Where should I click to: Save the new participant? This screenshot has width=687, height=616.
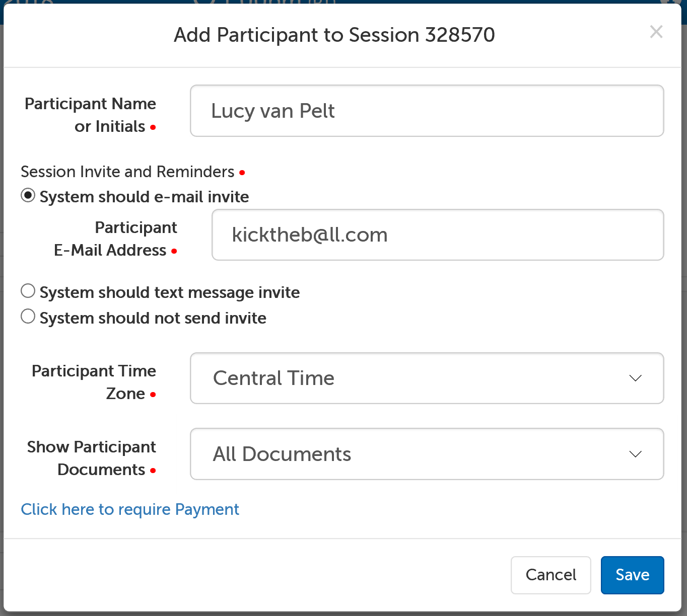pos(632,575)
